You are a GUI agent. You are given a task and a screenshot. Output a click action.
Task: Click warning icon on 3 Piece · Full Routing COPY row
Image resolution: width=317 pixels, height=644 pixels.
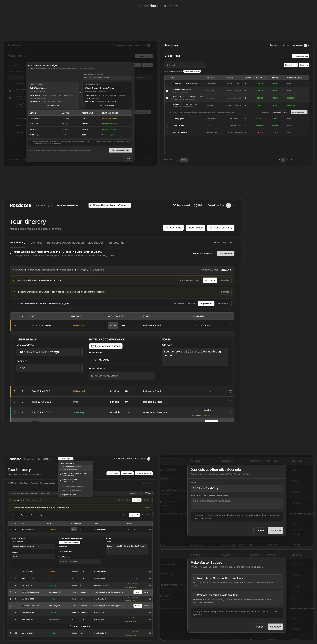click(196, 104)
